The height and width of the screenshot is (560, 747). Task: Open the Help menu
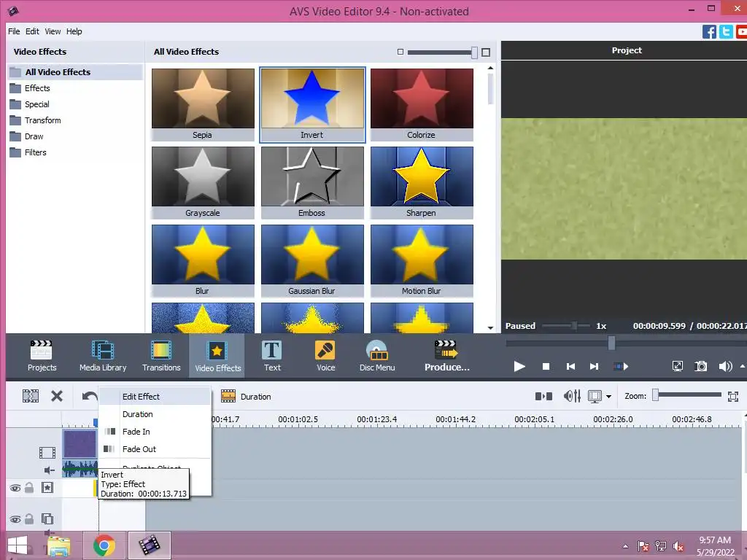74,31
